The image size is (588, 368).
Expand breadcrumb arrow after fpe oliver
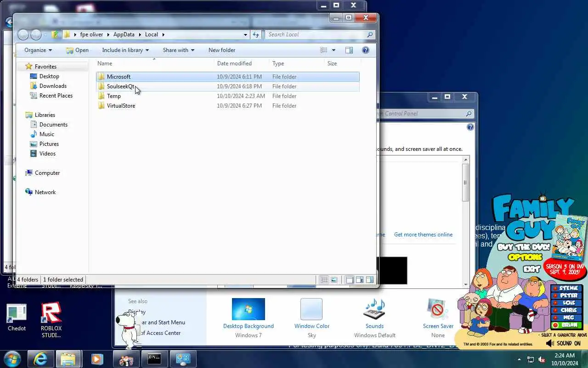point(108,34)
